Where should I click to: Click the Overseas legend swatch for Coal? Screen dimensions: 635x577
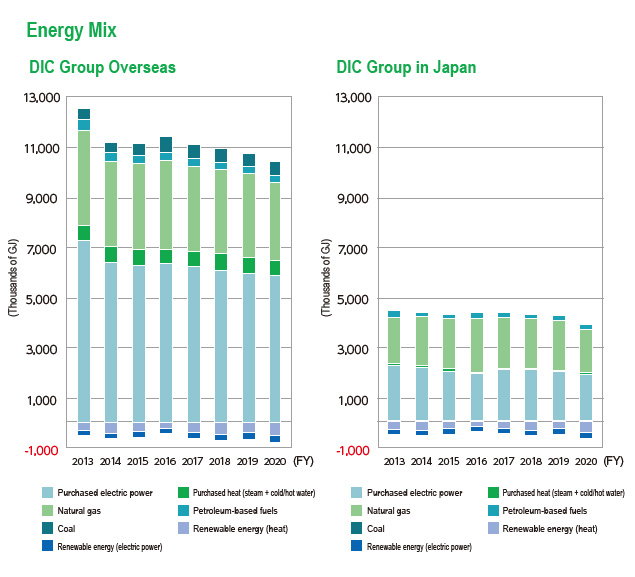tap(47, 528)
